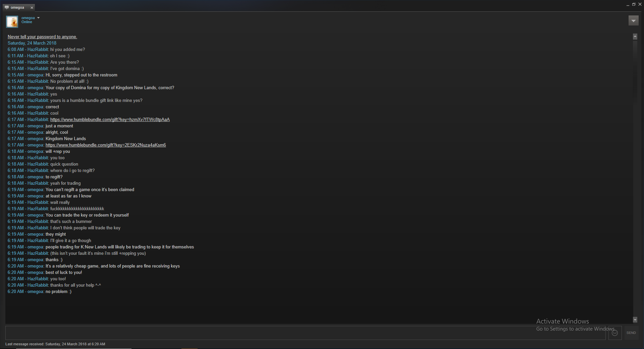Click omegoa's Online status text
This screenshot has width=644, height=349.
27,22
